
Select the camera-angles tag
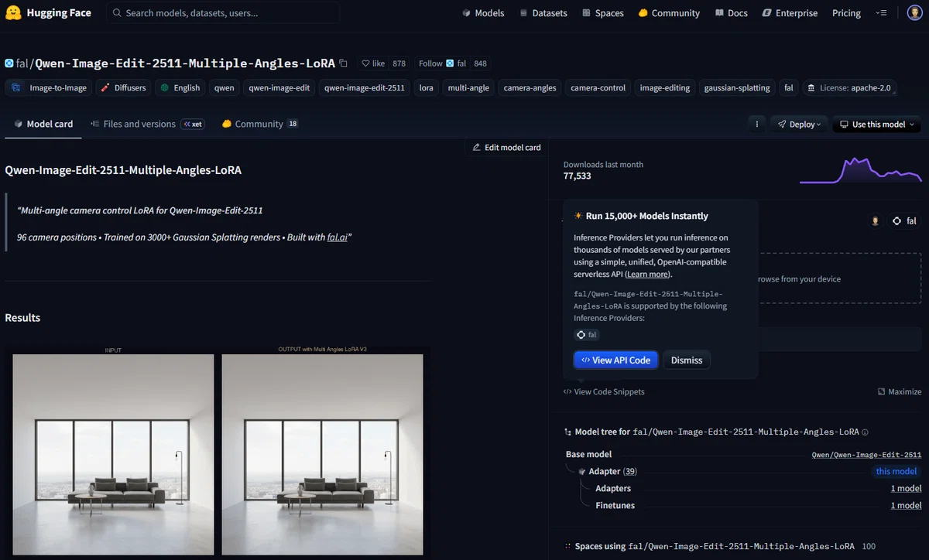click(530, 87)
